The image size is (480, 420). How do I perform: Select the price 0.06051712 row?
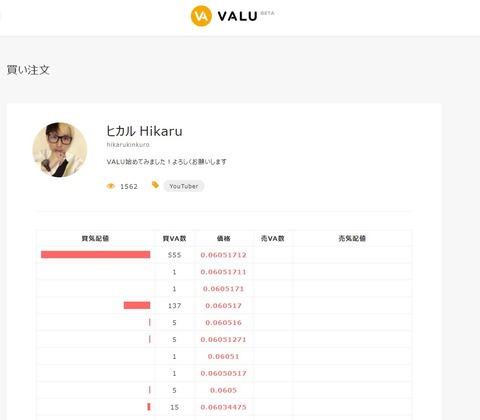pyautogui.click(x=224, y=255)
